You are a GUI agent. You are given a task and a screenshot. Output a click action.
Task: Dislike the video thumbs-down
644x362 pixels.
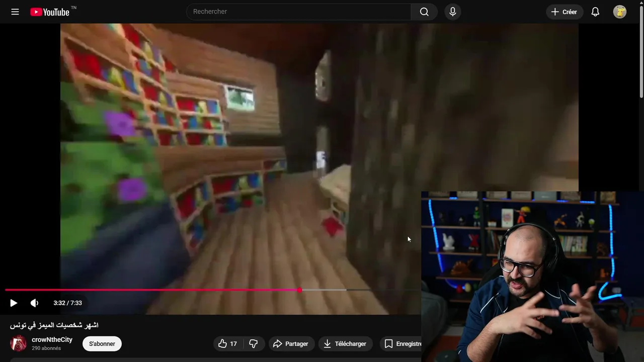(254, 344)
